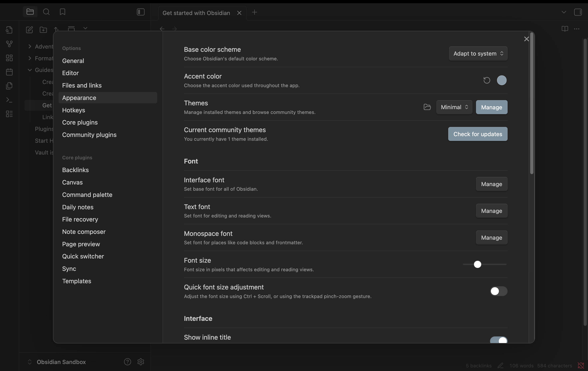Collapse the left sidebar
Screen dimensions: 588x371
click(x=141, y=12)
